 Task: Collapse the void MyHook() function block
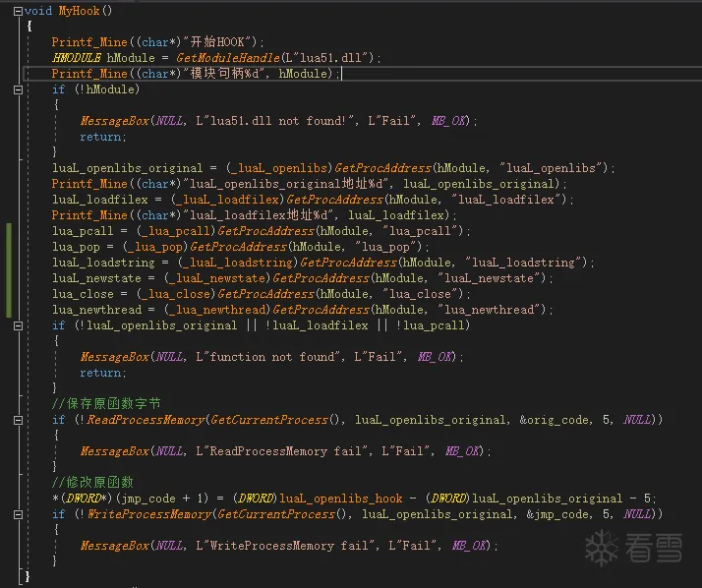18,11
